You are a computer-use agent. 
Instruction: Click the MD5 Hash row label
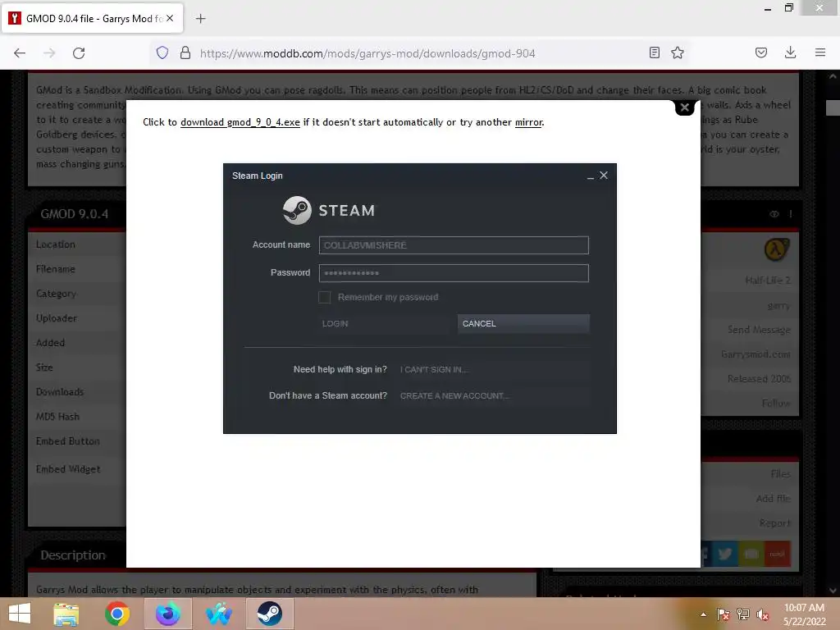coord(57,416)
